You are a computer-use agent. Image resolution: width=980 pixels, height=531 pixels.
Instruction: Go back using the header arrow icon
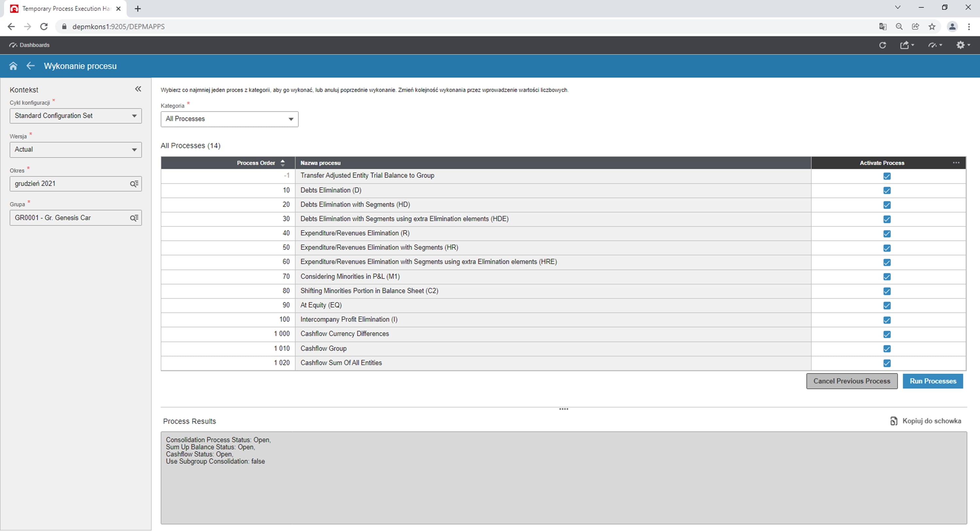30,66
